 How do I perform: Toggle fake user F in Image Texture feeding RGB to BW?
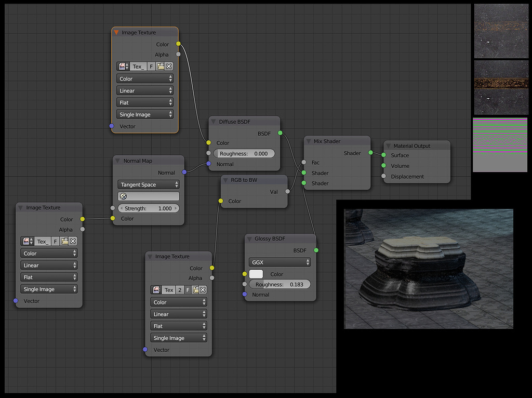coord(187,290)
